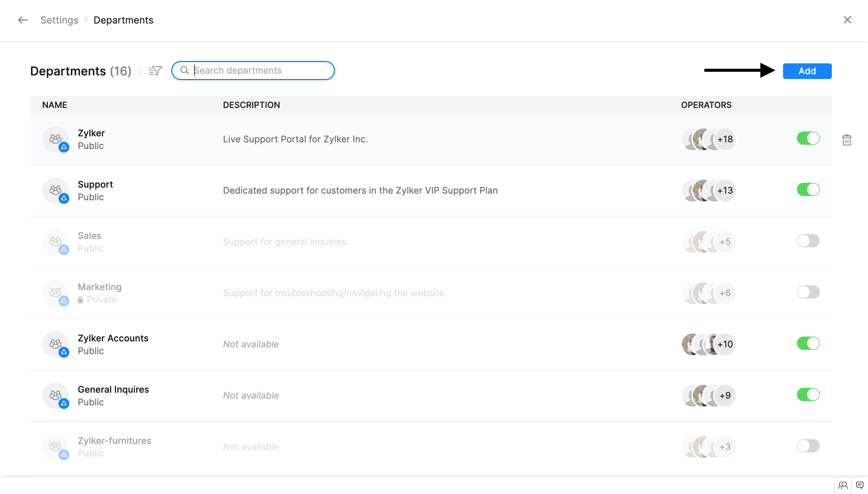Open the operators icon in bottom bar
Viewport: 868px width, 494px height.
coord(843,485)
